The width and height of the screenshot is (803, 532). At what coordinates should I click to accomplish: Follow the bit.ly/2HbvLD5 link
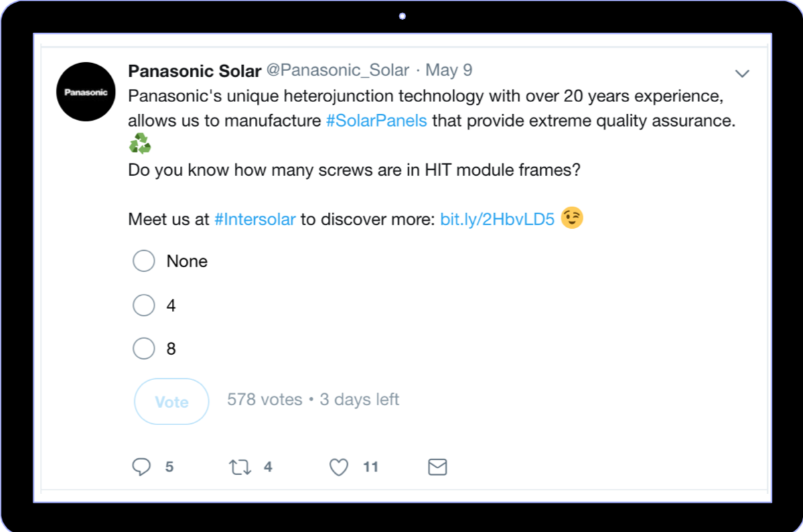[497, 220]
